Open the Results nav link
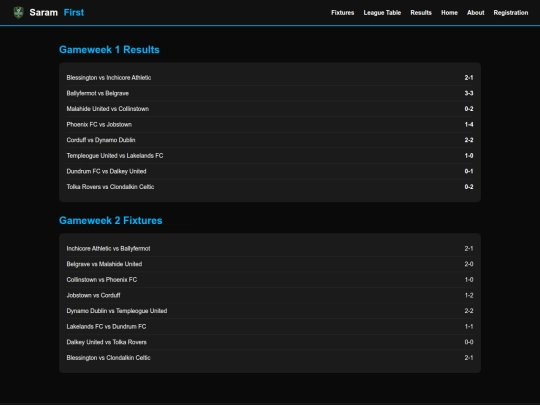 point(421,13)
